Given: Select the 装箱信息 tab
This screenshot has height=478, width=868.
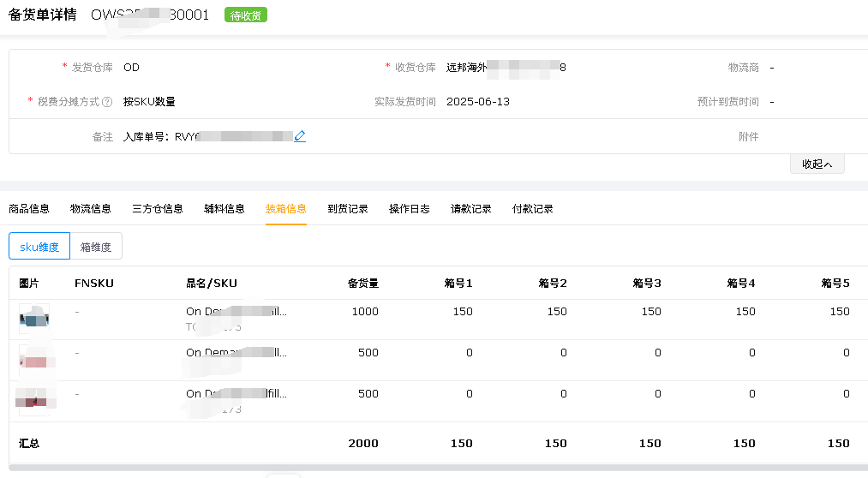Looking at the screenshot, I should point(286,209).
